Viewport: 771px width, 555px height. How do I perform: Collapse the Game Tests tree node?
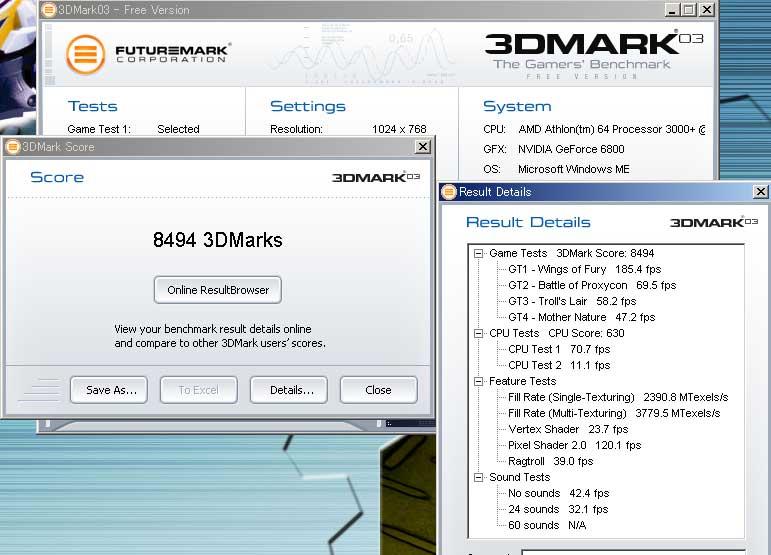coord(478,254)
